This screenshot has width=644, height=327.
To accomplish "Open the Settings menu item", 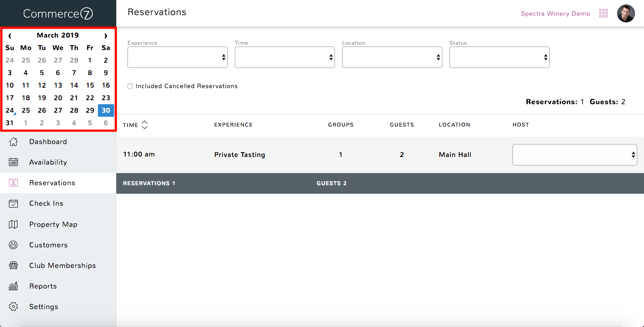I will pyautogui.click(x=58, y=307).
